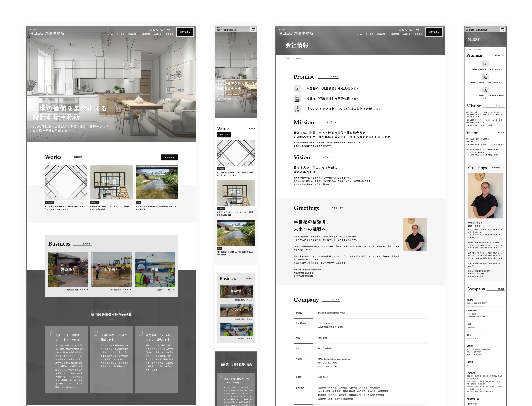532x406 pixels.
Task: Click the document icon beside 行政協議 promise (desktop)
Action: pyautogui.click(x=297, y=99)
